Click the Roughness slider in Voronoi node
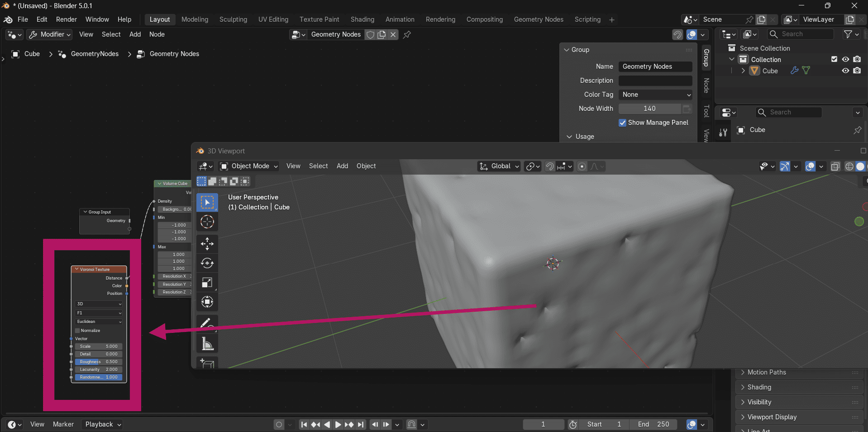Viewport: 868px width, 432px height. point(99,362)
